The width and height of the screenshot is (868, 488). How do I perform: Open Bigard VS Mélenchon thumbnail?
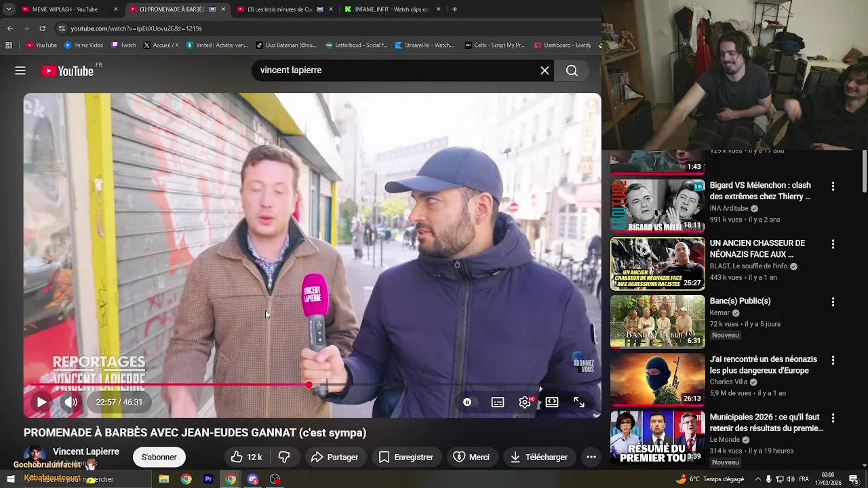[x=658, y=205]
